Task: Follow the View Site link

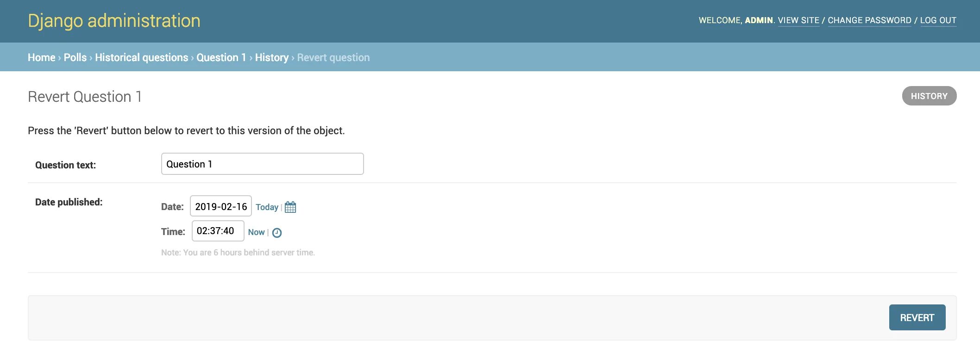Action: [798, 20]
